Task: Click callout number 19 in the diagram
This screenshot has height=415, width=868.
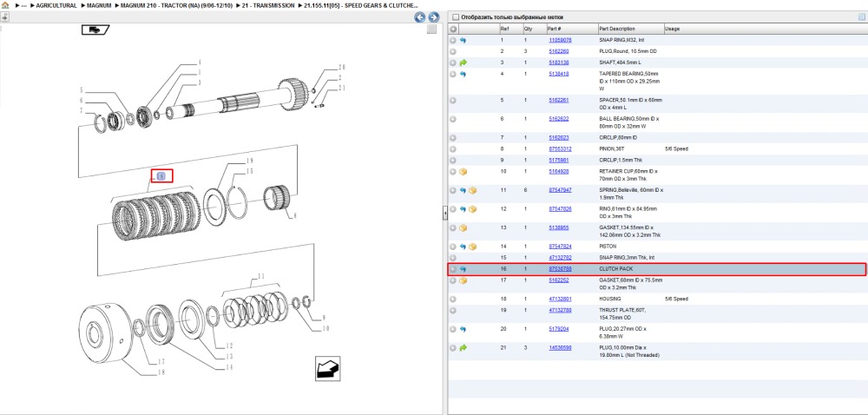Action: point(249,161)
